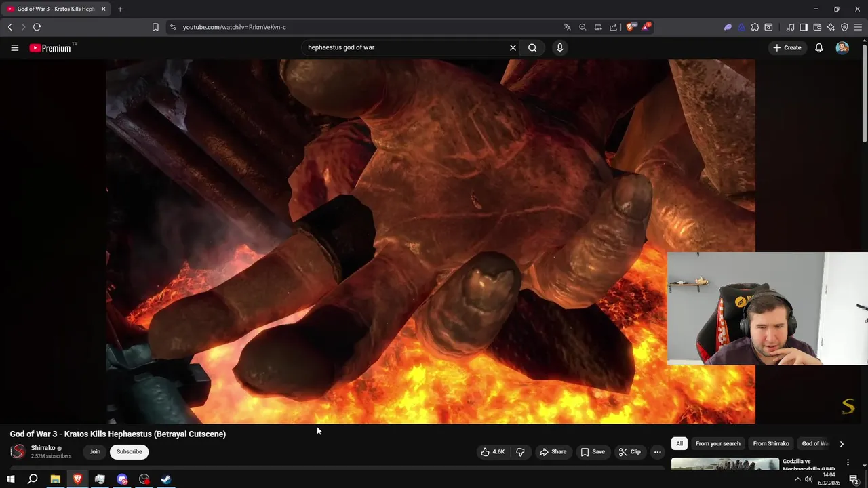Open YouTube notifications bell
This screenshot has height=488, width=868.
[x=818, y=47]
